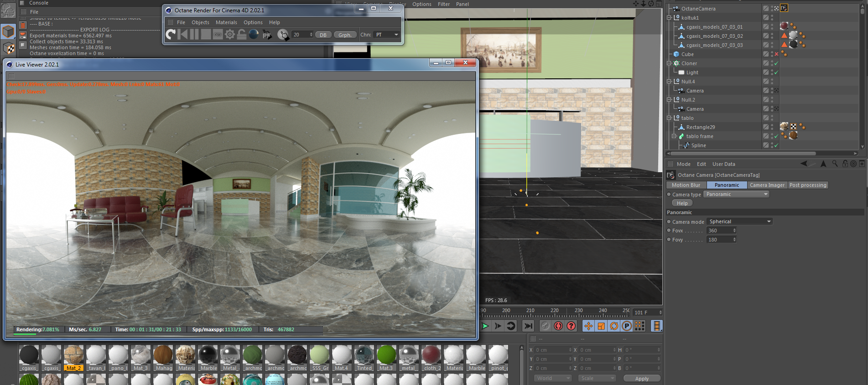Restart render with the curved arrow icon
This screenshot has width=868, height=385.
pos(171,34)
